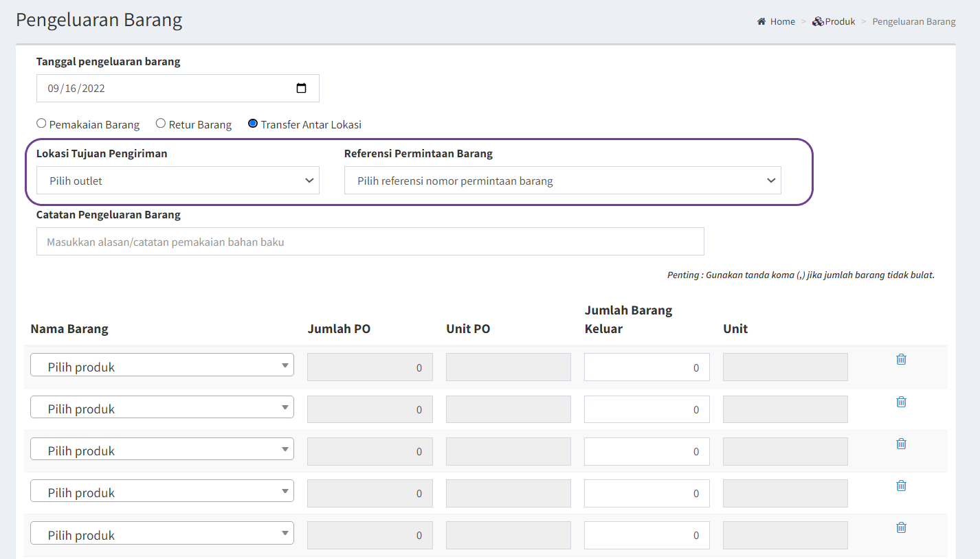Click the first row Jumlah PO field
Screen dimensions: 980x559
(370, 367)
